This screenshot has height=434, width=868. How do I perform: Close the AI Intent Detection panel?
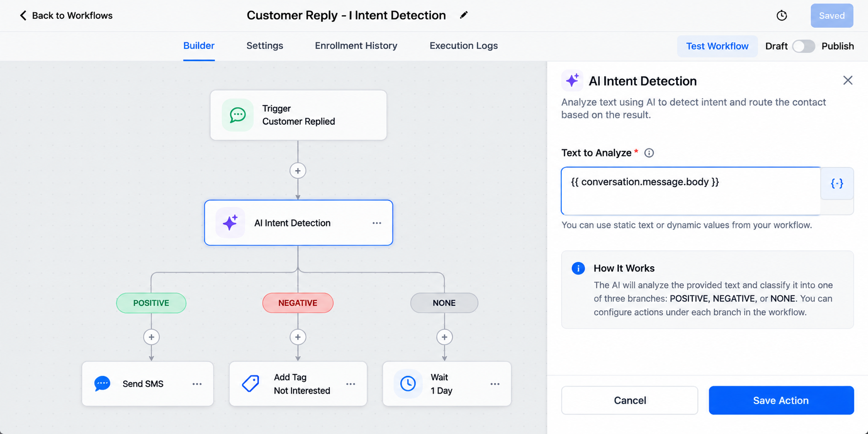point(848,80)
